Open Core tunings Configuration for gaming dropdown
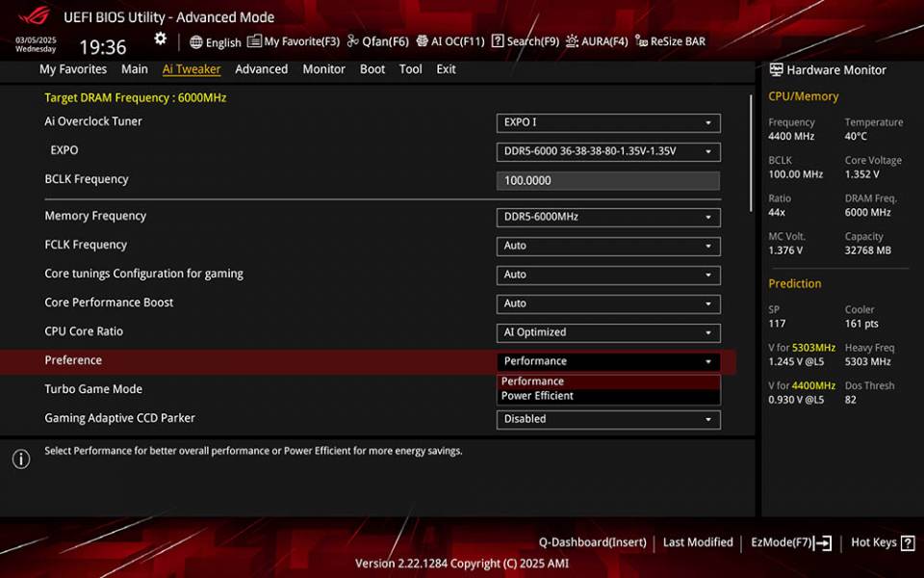The height and width of the screenshot is (578, 924). tap(608, 275)
